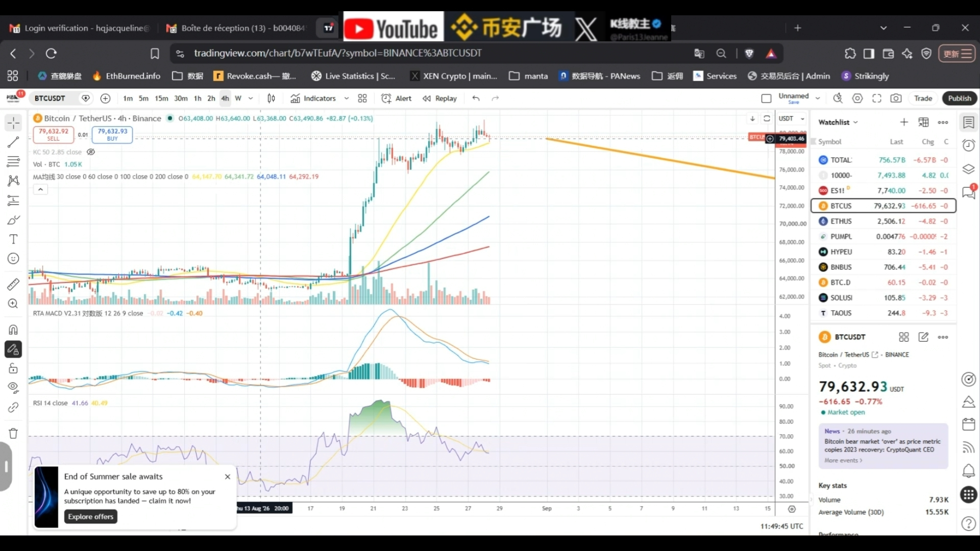Viewport: 980px width, 551px height.
Task: Expand the Unnamed layout dropdown
Action: (x=818, y=98)
